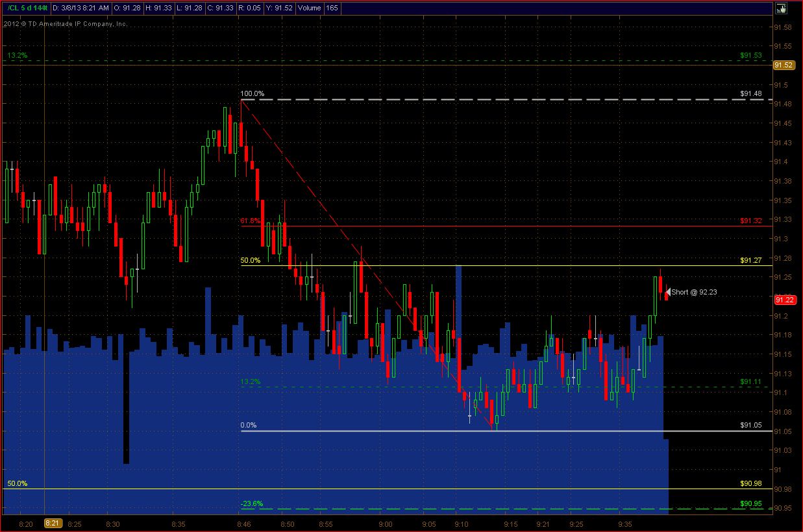
Task: Click the $91.11 Fibonacci price label
Action: [751, 382]
